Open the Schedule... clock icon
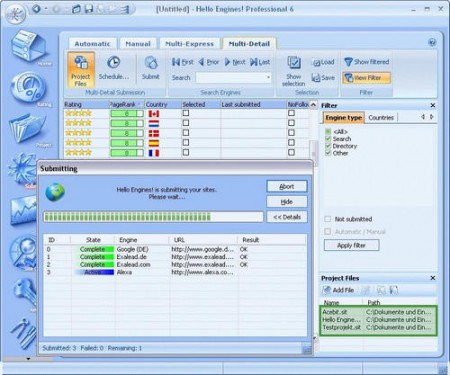 [x=114, y=68]
